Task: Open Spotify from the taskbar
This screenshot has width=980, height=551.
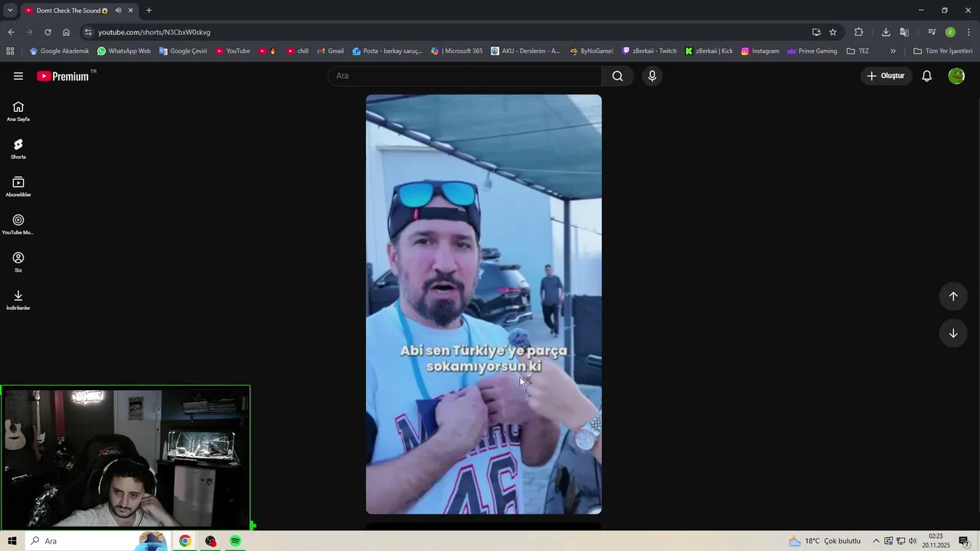Action: [235, 541]
